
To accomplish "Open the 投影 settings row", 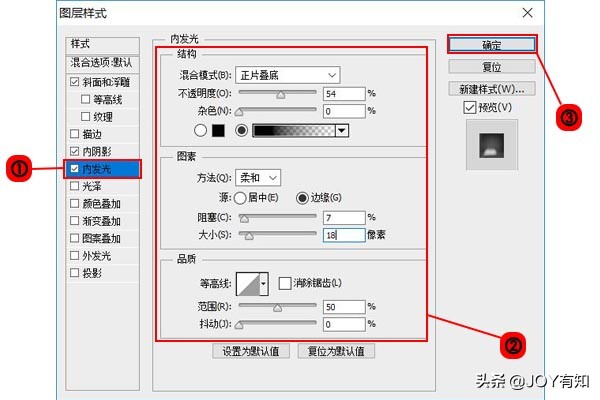I will (92, 273).
